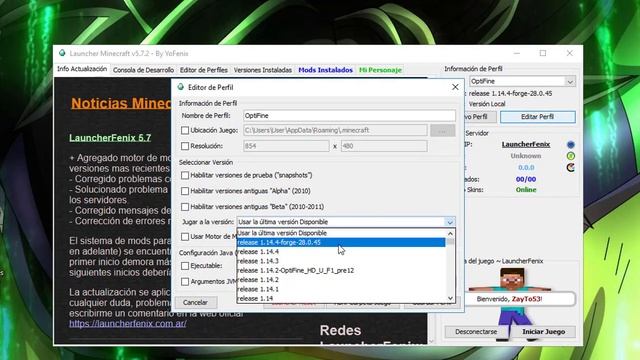640x360 pixels.
Task: Toggle the Argumentos JVM checkbox
Action: click(185, 282)
